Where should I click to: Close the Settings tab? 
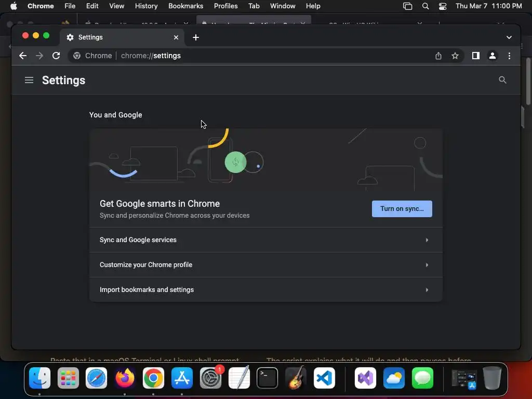pyautogui.click(x=176, y=37)
